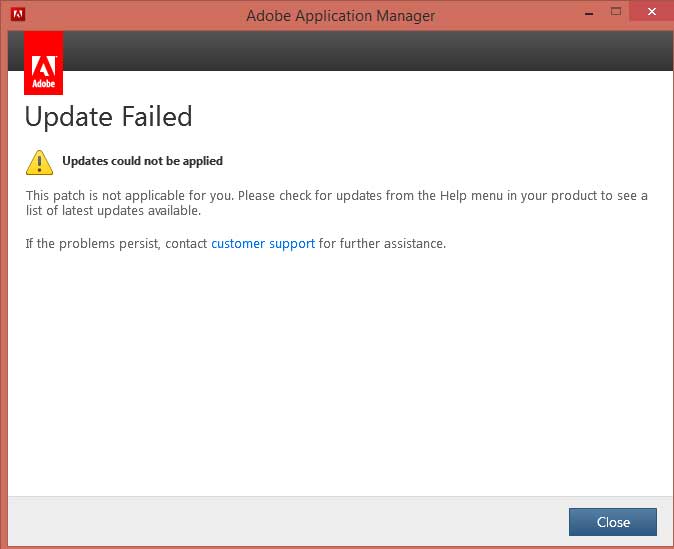Click the yellow warning triangle icon
The image size is (674, 549).
click(39, 163)
